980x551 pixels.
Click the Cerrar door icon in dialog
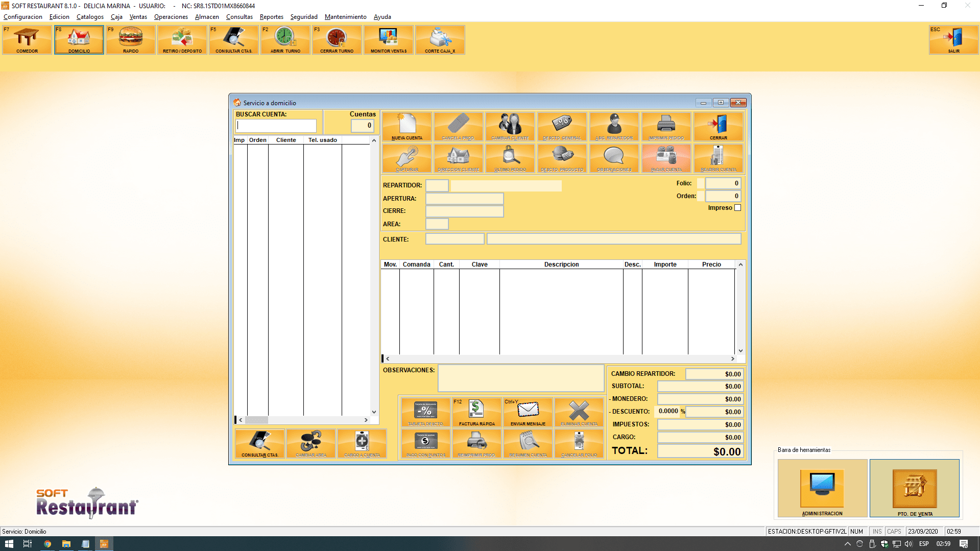(718, 127)
